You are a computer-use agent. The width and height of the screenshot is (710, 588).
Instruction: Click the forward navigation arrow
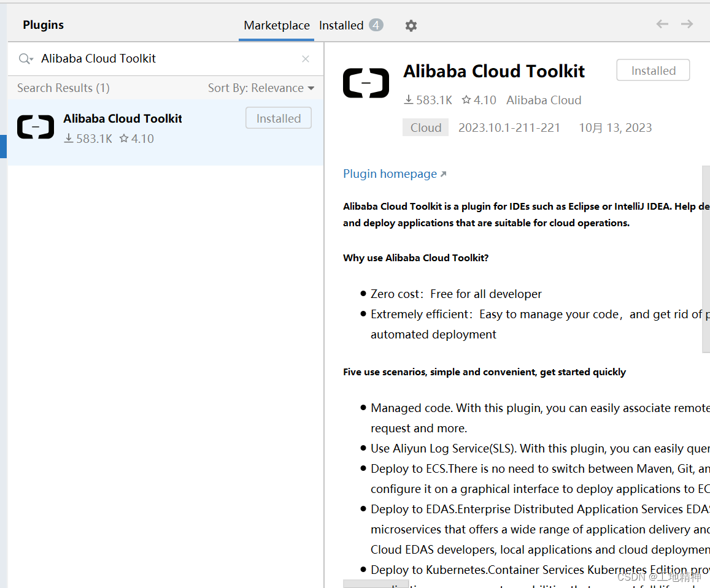686,24
